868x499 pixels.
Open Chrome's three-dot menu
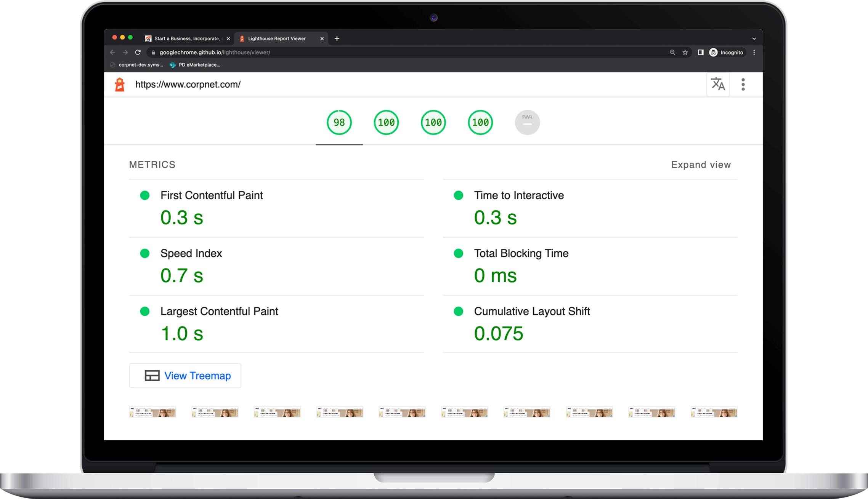click(x=754, y=53)
